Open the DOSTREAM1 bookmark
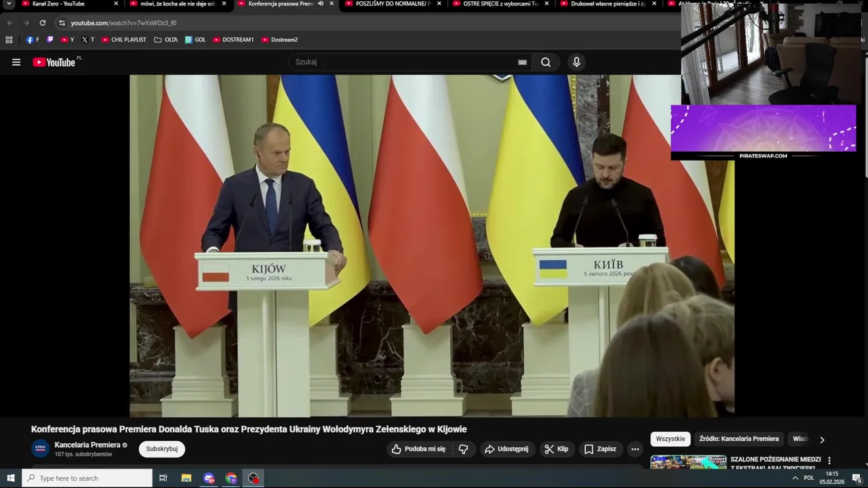 pos(233,40)
